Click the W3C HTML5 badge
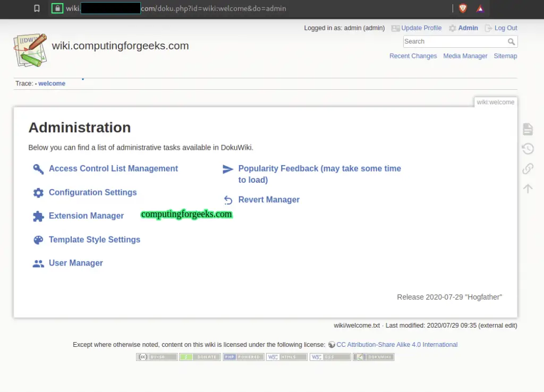This screenshot has width=544, height=392. 286,357
